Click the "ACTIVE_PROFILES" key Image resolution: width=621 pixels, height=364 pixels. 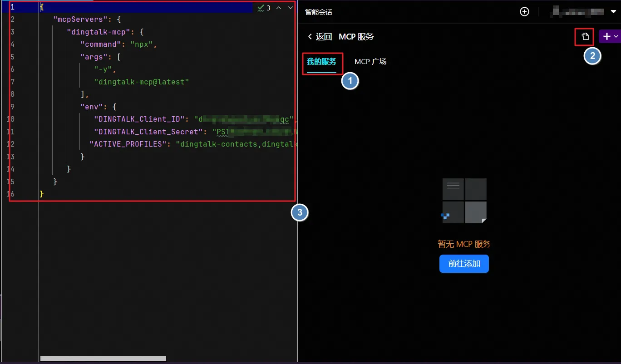[128, 144]
